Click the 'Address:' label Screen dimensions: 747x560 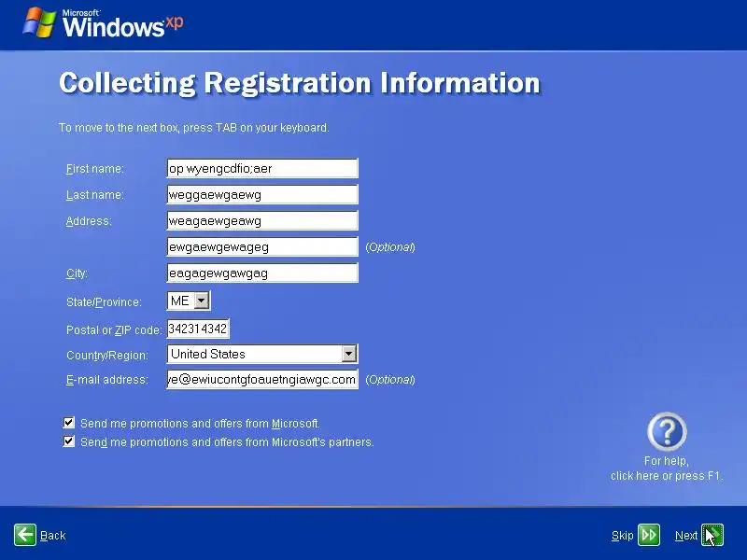pyautogui.click(x=89, y=221)
